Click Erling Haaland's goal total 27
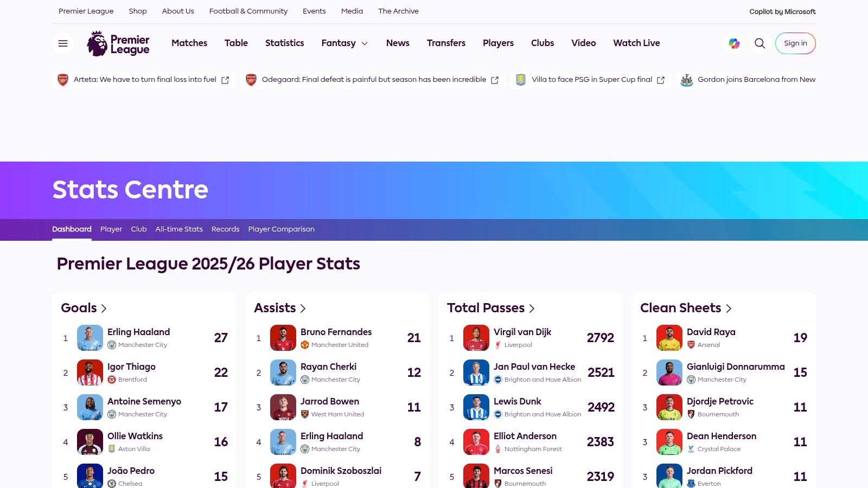The width and height of the screenshot is (868, 488). coord(221,338)
